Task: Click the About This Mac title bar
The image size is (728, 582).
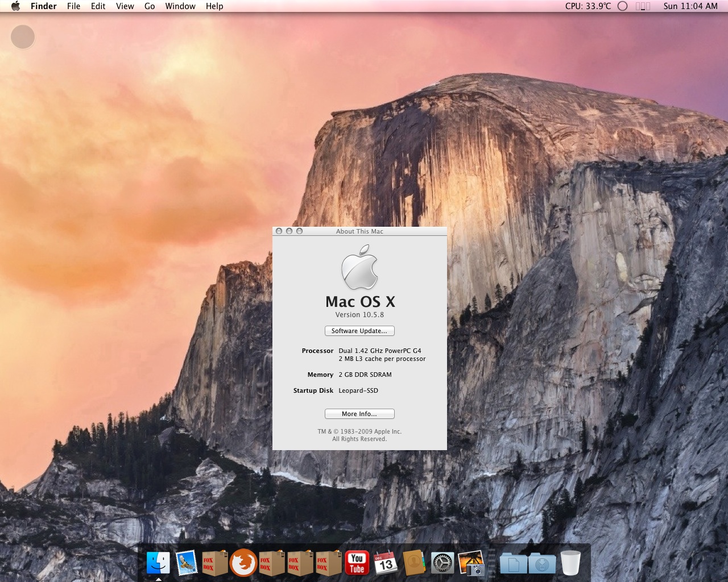Action: 359,231
